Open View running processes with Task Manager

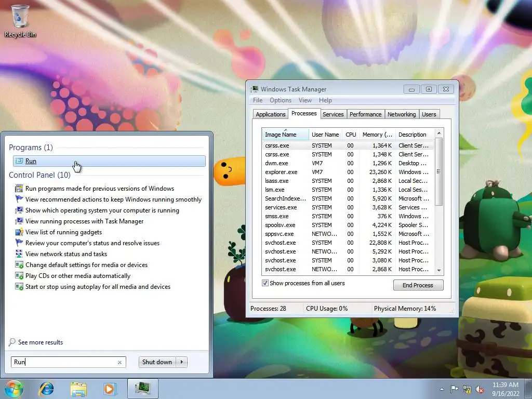[x=85, y=221]
